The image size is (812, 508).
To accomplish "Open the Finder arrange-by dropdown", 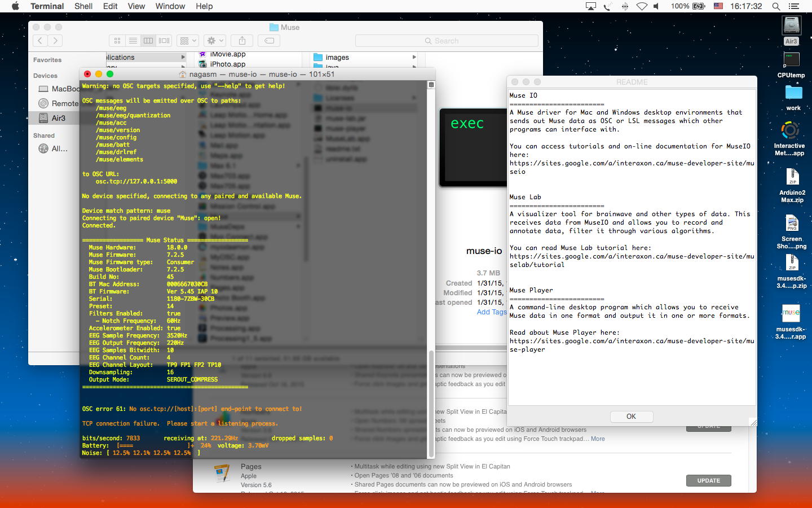I will pos(187,41).
